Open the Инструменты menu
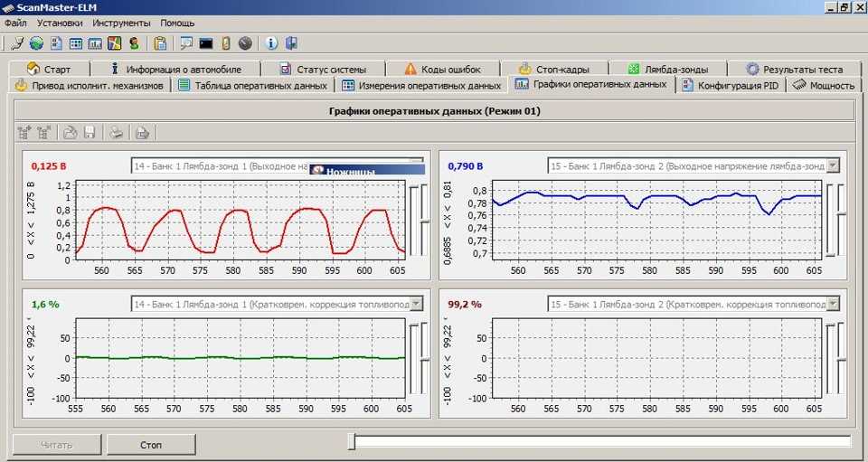The height and width of the screenshot is (462, 868). click(121, 24)
